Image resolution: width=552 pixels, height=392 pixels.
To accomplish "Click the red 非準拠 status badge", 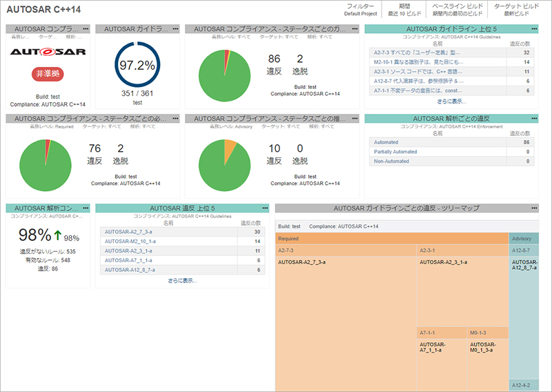I will [48, 74].
